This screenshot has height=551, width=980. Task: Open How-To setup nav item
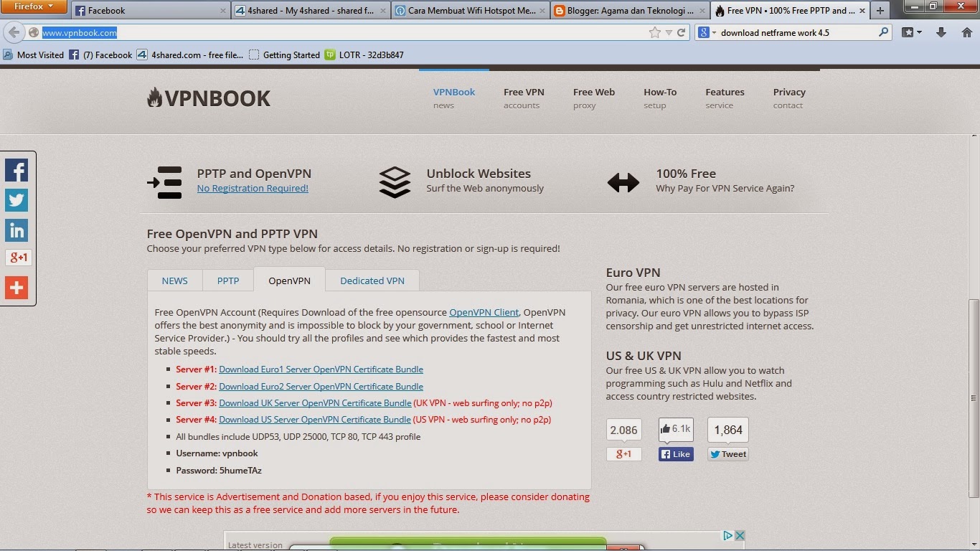pos(660,98)
